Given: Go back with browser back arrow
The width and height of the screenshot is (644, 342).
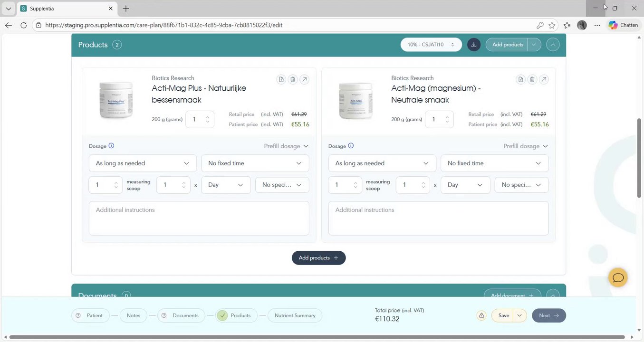Looking at the screenshot, I should [x=9, y=25].
